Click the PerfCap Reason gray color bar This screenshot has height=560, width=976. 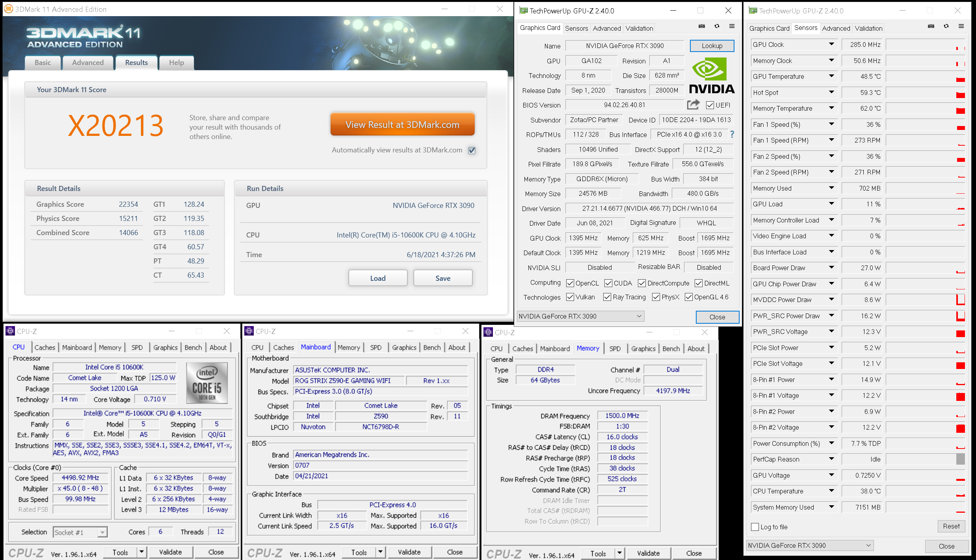pyautogui.click(x=961, y=459)
